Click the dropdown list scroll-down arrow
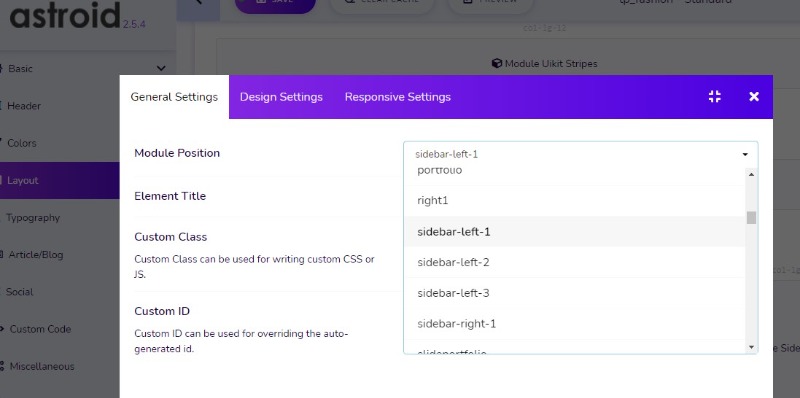Viewport: 800px width, 398px height. 751,347
